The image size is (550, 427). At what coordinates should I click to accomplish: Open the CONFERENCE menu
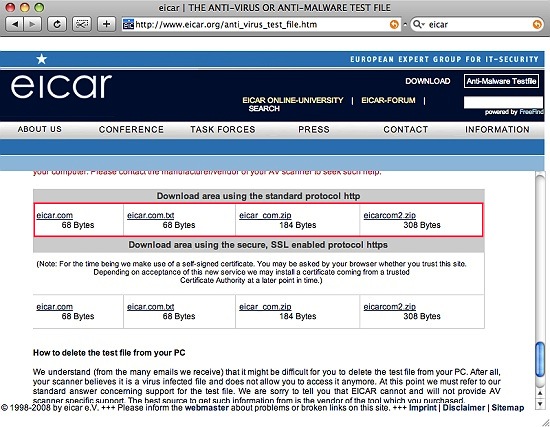coord(131,129)
